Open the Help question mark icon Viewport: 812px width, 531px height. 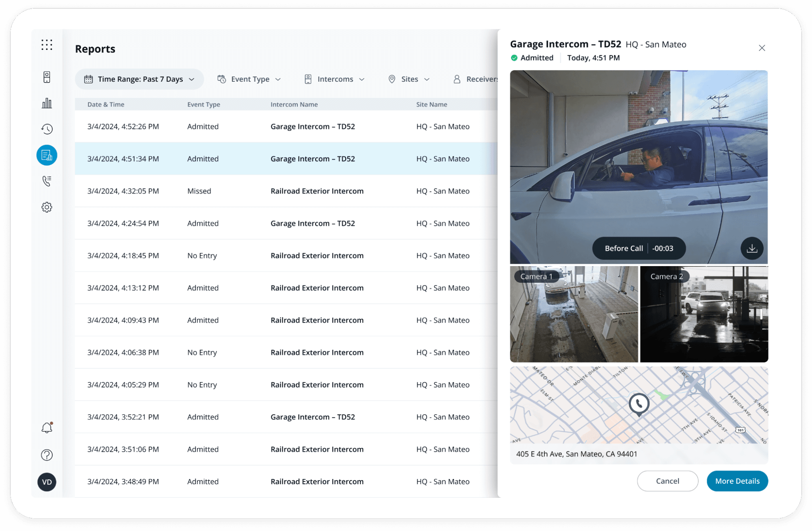[x=47, y=455]
